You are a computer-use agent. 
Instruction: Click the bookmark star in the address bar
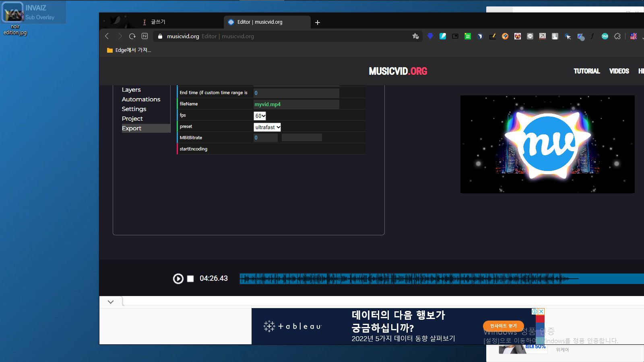(x=415, y=36)
